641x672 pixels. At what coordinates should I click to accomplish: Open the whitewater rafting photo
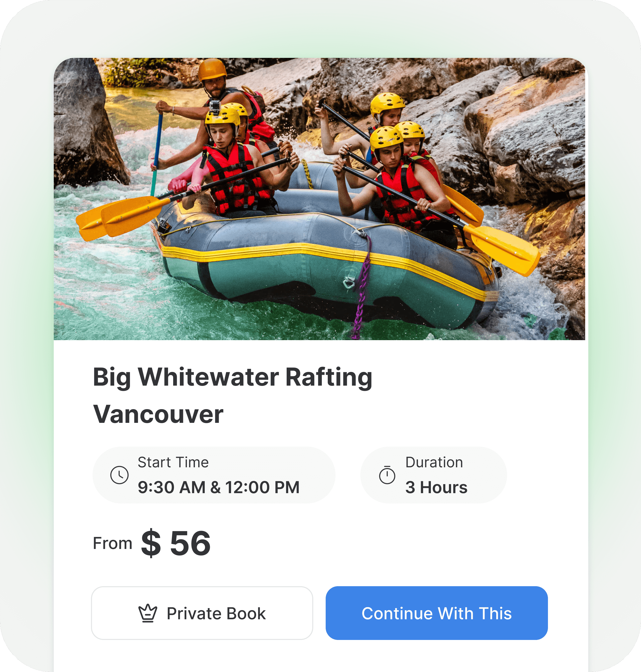tap(319, 199)
